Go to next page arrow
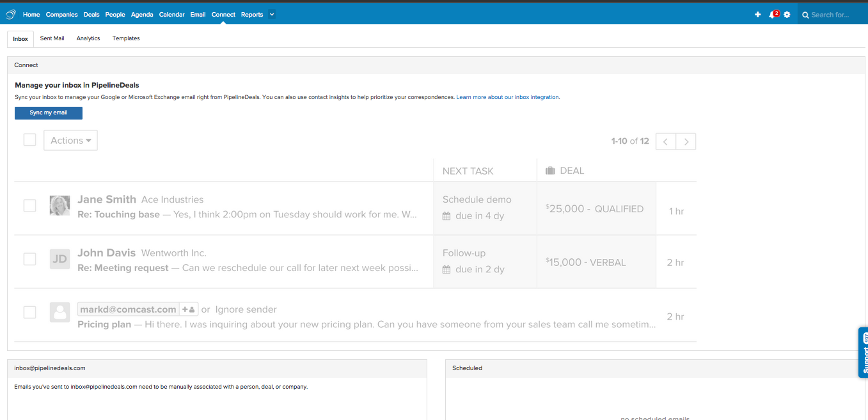 point(686,141)
